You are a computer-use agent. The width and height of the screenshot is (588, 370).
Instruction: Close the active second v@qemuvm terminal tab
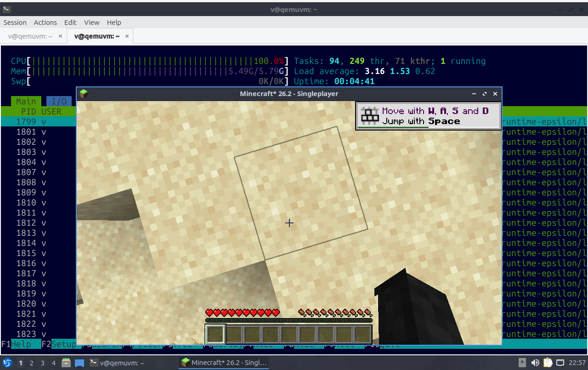point(127,36)
